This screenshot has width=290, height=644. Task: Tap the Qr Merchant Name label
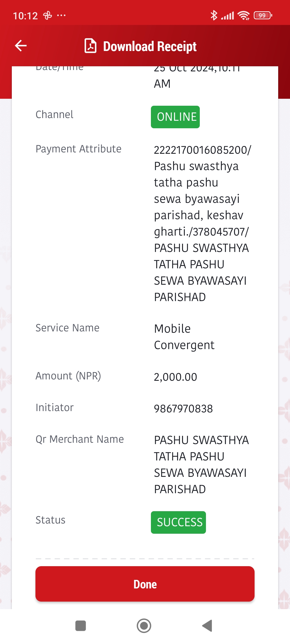point(80,439)
